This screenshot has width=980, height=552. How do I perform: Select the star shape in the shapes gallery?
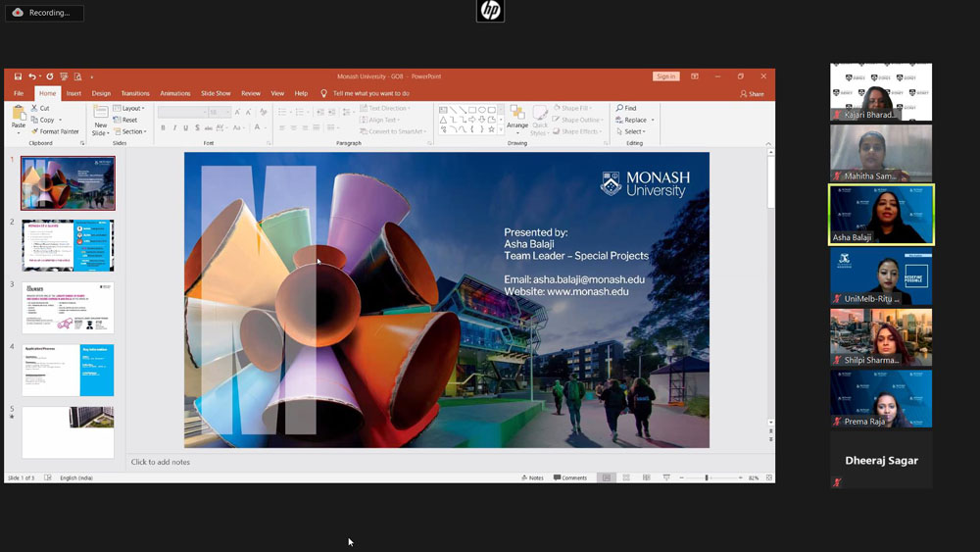pos(492,129)
